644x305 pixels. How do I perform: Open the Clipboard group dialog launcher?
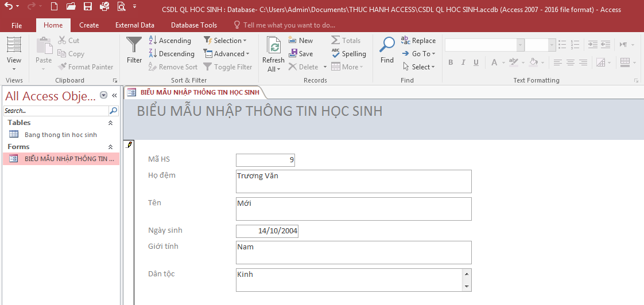tap(115, 80)
